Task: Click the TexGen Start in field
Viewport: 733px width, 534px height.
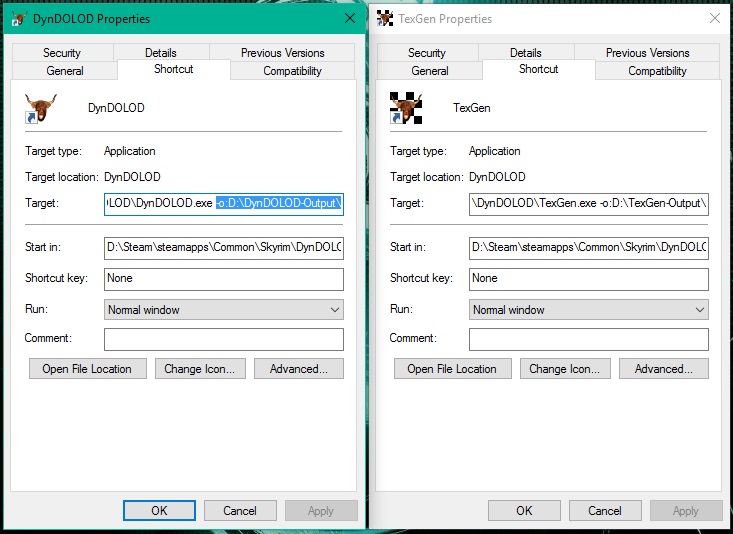Action: (589, 248)
